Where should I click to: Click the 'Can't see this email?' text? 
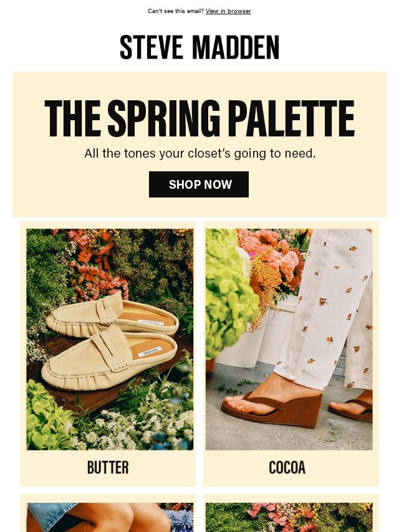pyautogui.click(x=176, y=11)
